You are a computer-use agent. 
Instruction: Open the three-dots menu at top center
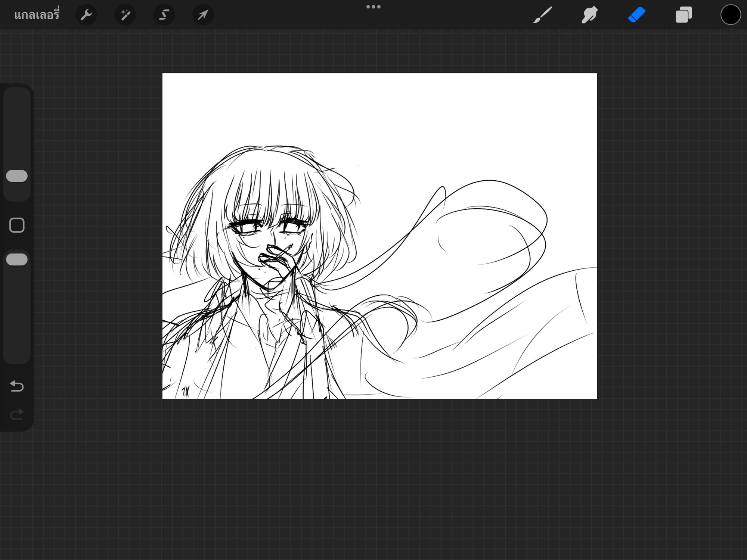[373, 7]
